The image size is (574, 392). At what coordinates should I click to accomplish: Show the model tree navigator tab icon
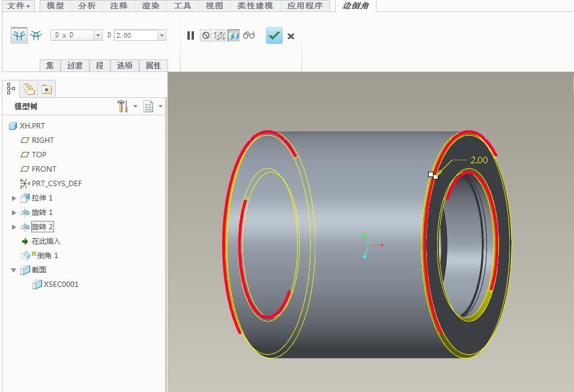(x=11, y=89)
